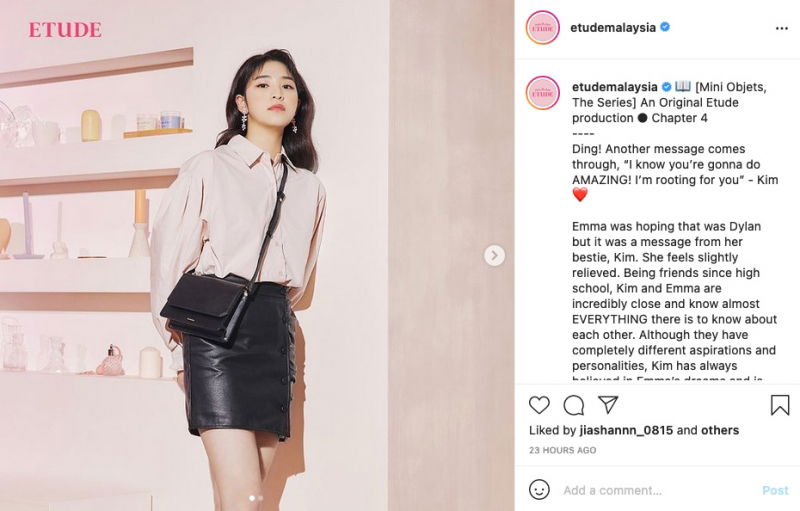The height and width of the screenshot is (511, 800).
Task: Click the header etudemalaysia profile avatar
Action: pyautogui.click(x=542, y=28)
